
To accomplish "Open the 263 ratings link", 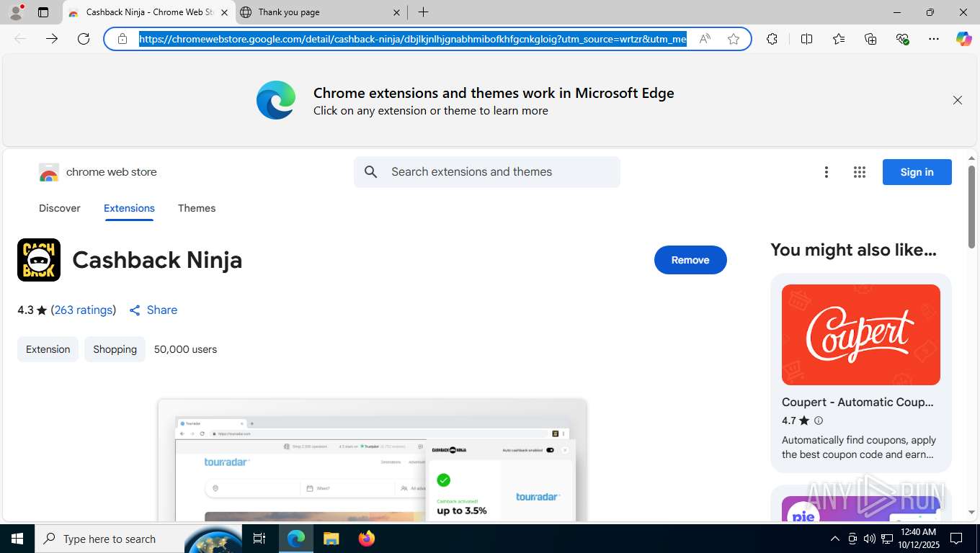I will [84, 310].
